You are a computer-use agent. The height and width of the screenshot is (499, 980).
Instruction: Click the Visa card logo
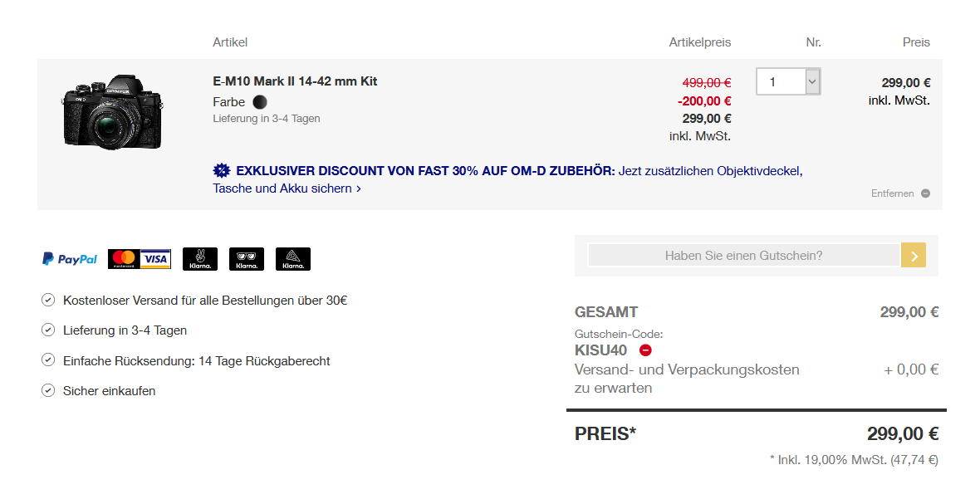point(155,259)
